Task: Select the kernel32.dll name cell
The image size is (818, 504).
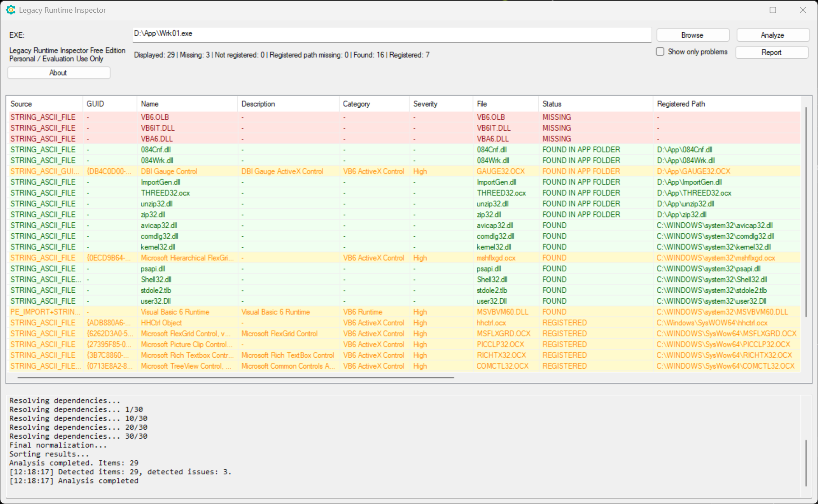Action: coord(187,247)
